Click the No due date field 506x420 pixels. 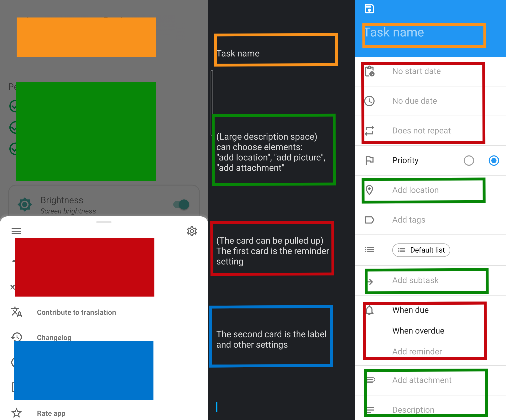pos(415,101)
